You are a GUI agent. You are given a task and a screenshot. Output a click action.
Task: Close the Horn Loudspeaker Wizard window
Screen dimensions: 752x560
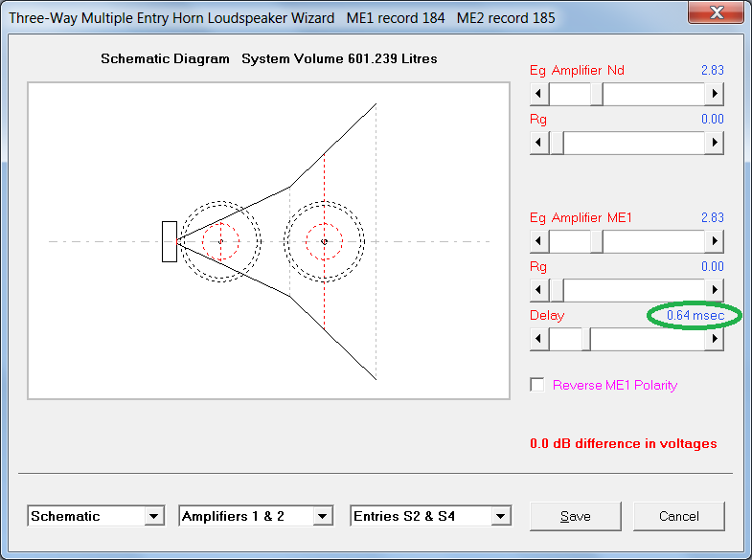(716, 12)
